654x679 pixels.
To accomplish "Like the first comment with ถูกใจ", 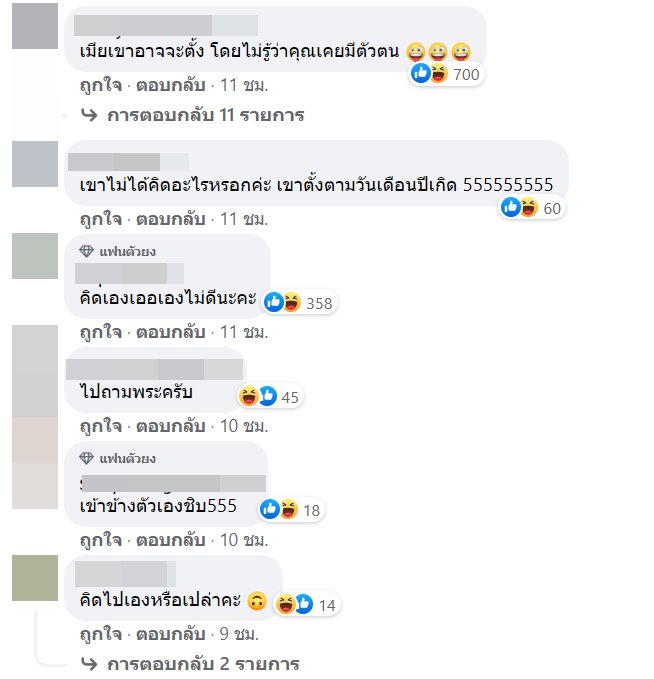I will tap(101, 85).
